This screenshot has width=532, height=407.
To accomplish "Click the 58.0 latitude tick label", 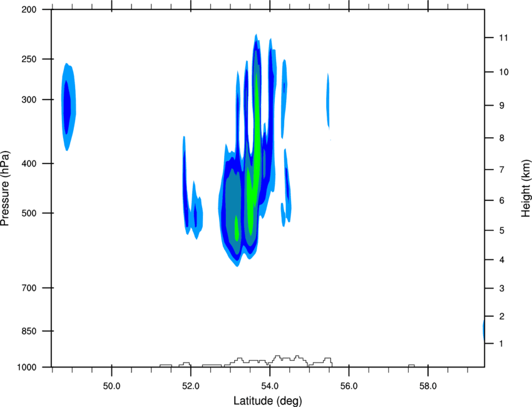I will 428,386.
